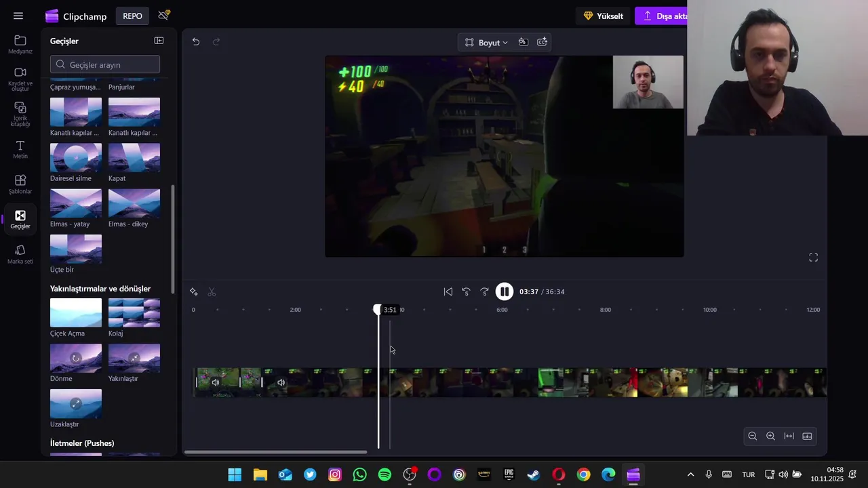Viewport: 868px width, 488px height.
Task: Open the hamburger main menu
Action: tap(18, 16)
